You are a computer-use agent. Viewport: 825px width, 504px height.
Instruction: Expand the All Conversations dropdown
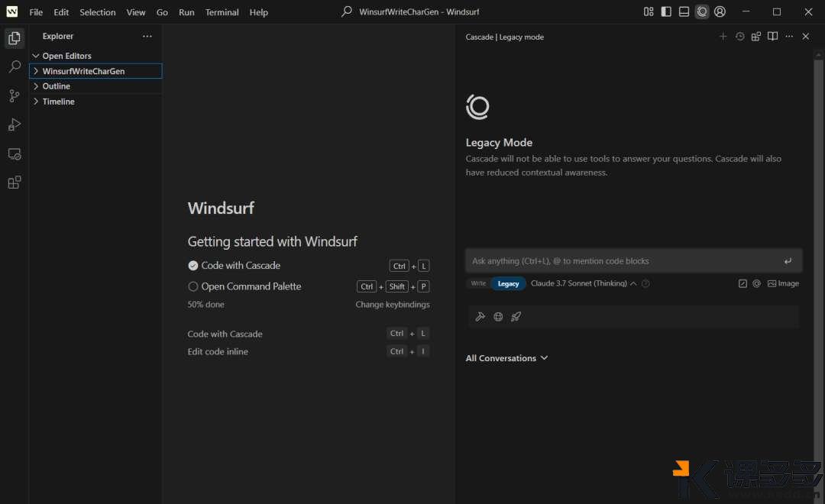(x=506, y=358)
